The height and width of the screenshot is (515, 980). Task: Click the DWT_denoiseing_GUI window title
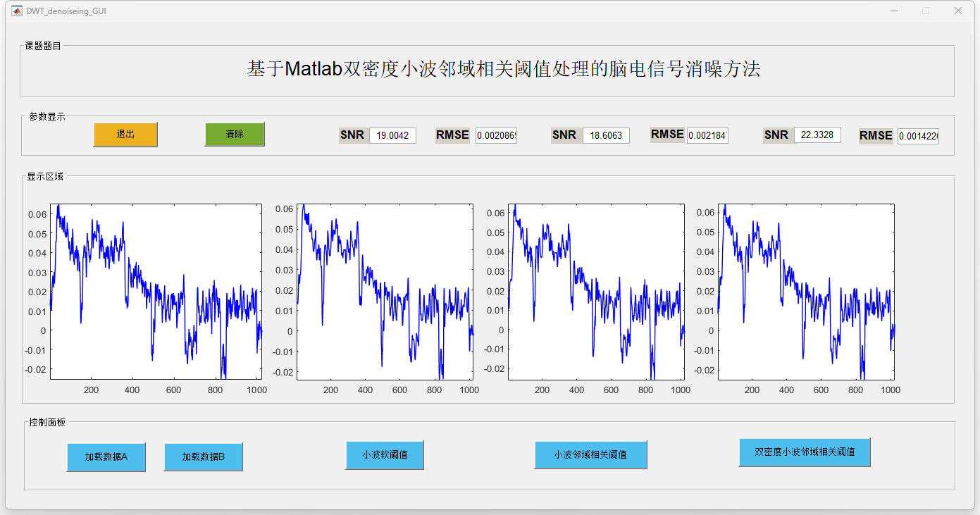66,11
